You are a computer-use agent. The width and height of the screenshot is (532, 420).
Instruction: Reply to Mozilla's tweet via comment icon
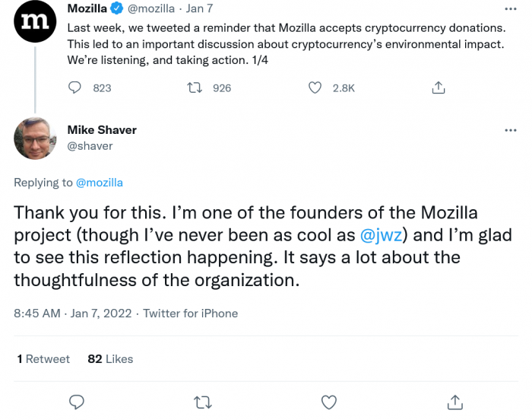point(74,87)
